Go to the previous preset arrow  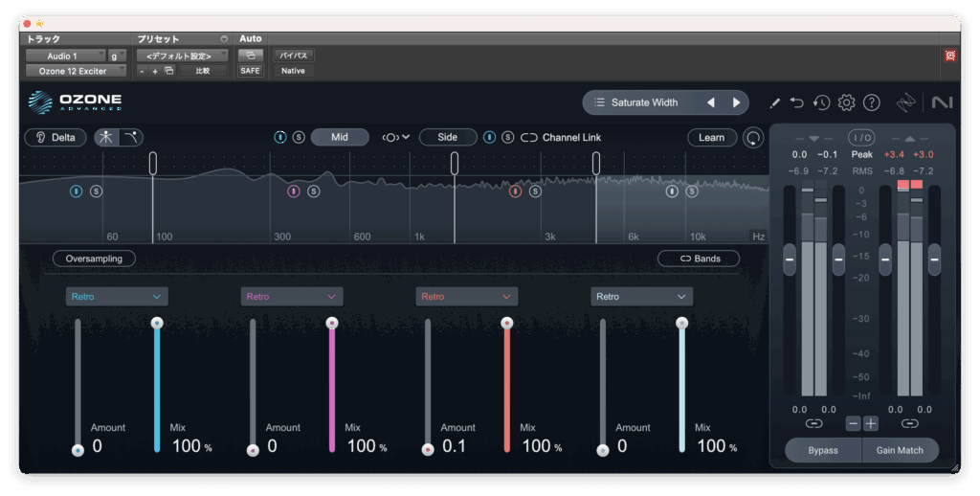710,102
